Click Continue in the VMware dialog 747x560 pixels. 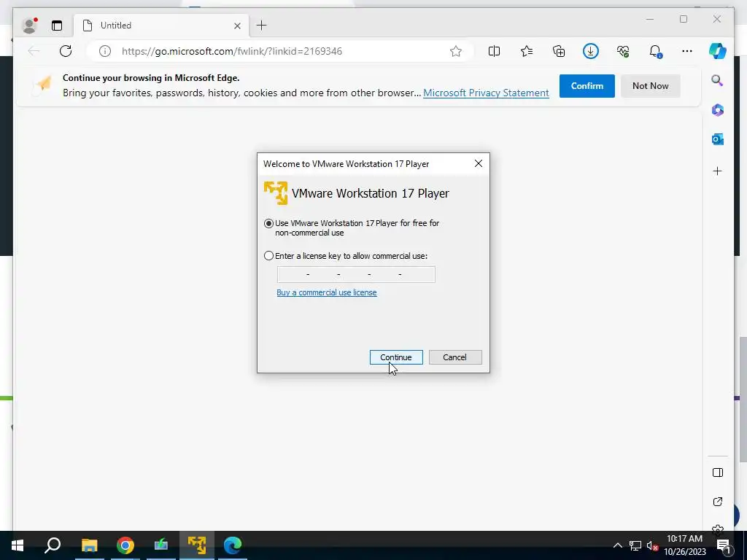[x=396, y=357]
